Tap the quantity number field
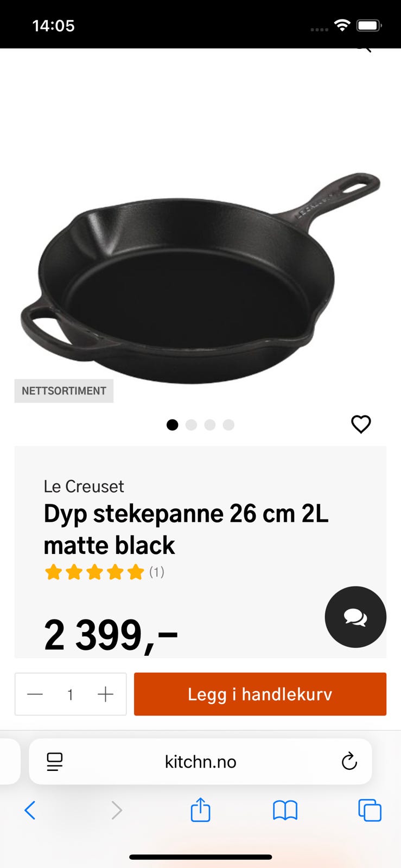Viewport: 401px width, 868px height. tap(70, 694)
